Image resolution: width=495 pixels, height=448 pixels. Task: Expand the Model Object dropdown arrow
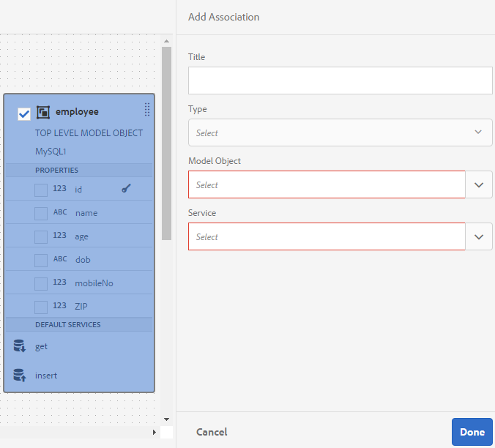click(x=479, y=184)
